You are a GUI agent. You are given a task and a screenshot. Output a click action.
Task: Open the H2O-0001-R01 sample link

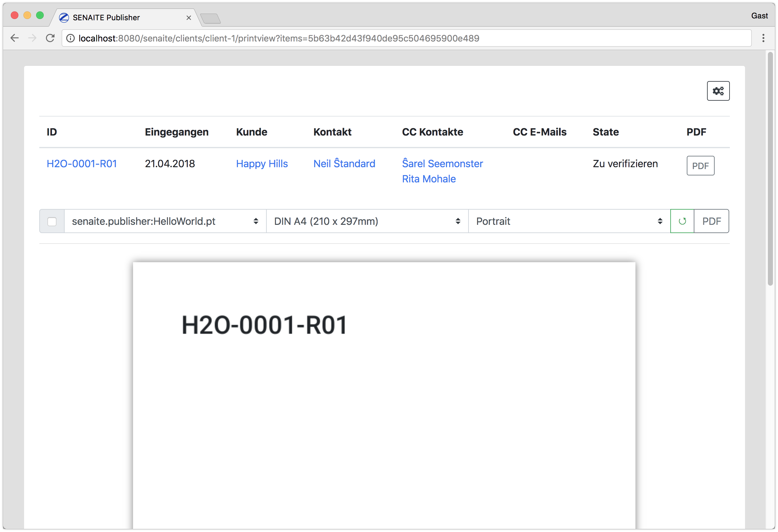click(82, 164)
